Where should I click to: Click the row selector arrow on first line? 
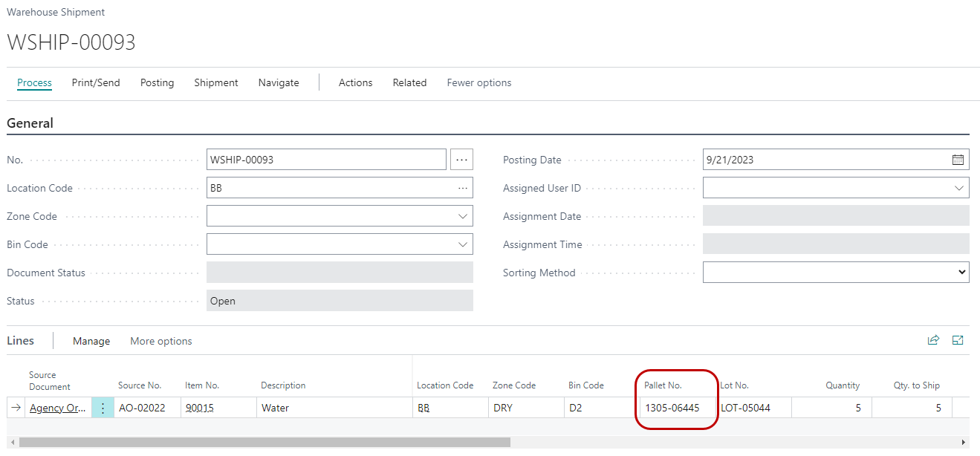pos(16,408)
